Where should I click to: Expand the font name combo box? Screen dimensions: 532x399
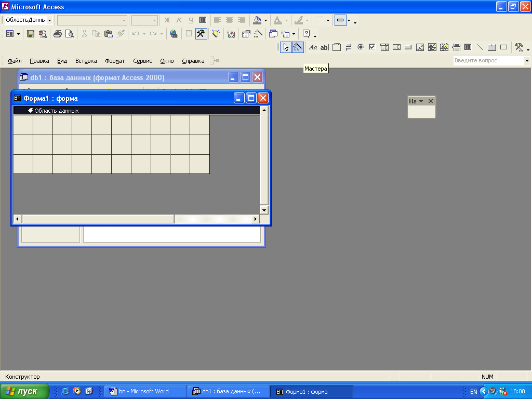point(124,20)
